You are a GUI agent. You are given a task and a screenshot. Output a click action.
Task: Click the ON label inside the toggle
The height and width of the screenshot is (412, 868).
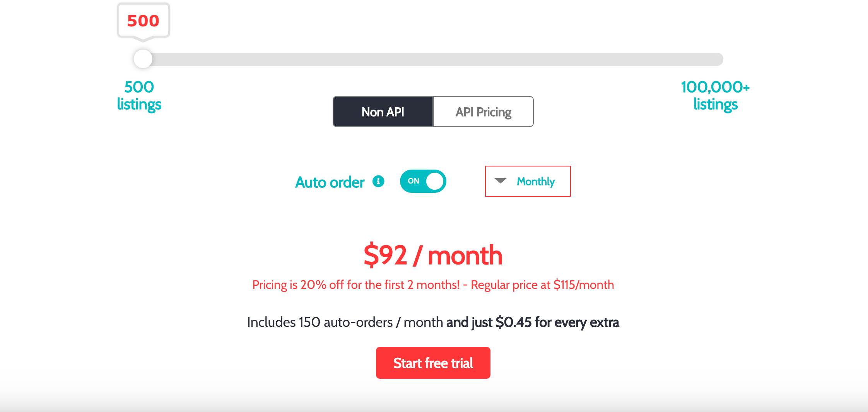click(x=413, y=181)
